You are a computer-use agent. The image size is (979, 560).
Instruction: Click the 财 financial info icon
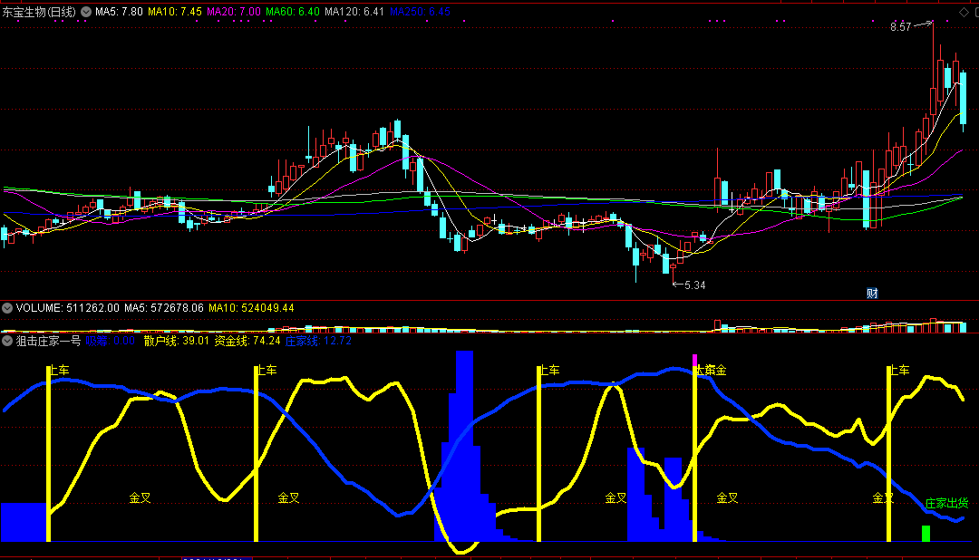872,294
